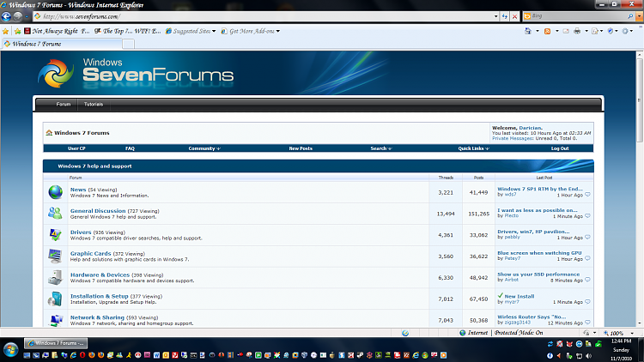Click the SevenForums swirl logo

[56, 74]
